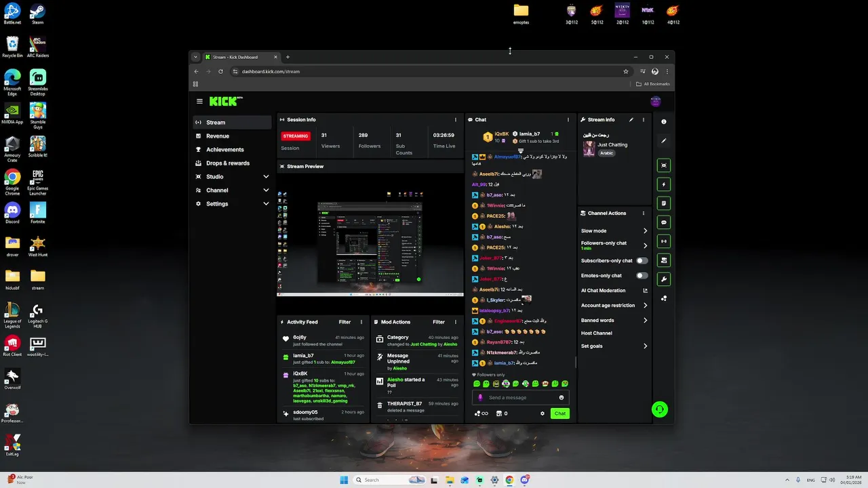Open Chat panel three-dot menu
Screen dimensions: 868x488
pyautogui.click(x=568, y=119)
